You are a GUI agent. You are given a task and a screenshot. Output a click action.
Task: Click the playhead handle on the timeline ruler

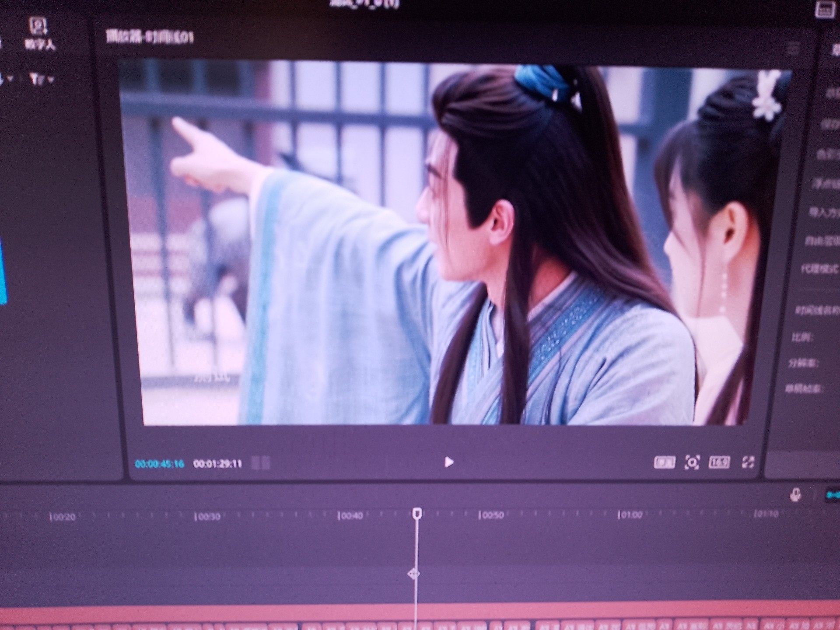click(x=417, y=513)
